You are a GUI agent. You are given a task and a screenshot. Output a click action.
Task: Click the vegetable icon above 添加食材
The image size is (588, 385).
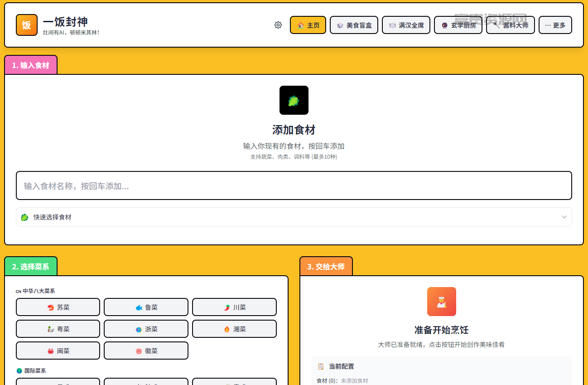click(x=294, y=100)
